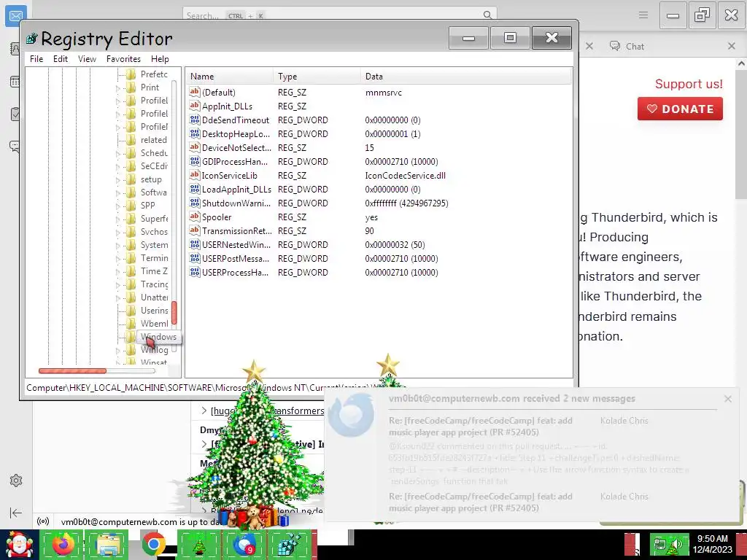Select the Wbeml key in the tree
Screen dimensions: 747x560
154,323
